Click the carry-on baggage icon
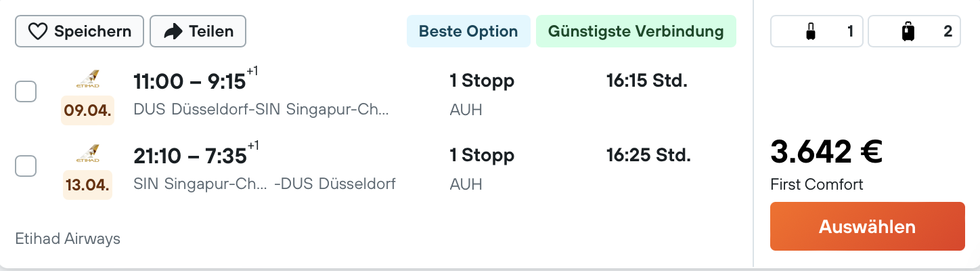 811,31
